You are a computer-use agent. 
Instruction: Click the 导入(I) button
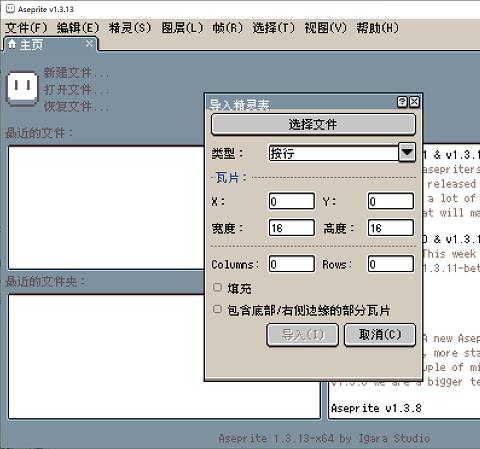(x=303, y=335)
